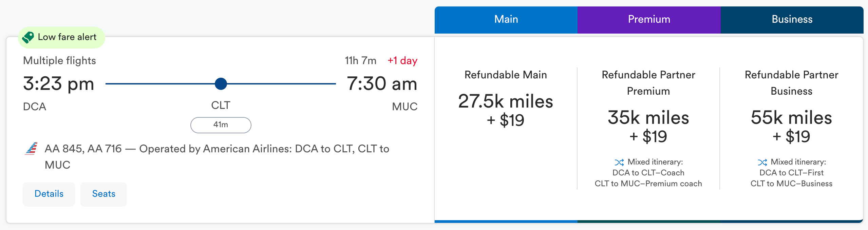Click the 3:23 pm departure time
868x230 pixels.
[x=58, y=84]
